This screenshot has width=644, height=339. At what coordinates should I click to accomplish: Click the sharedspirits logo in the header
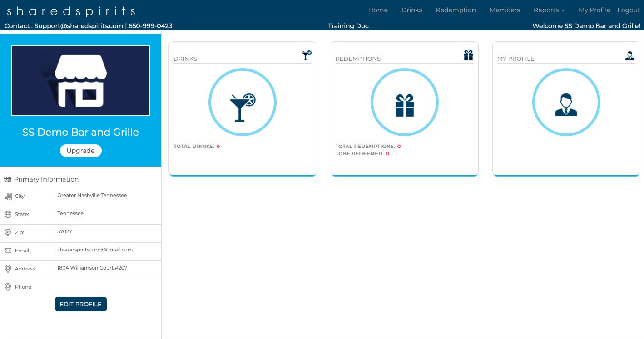click(71, 11)
